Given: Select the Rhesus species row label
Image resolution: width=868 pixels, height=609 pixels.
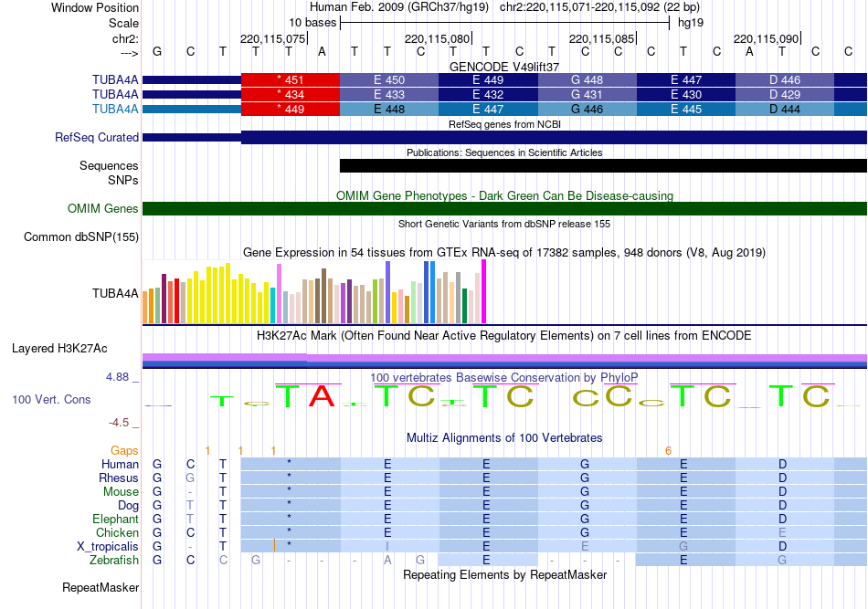Looking at the screenshot, I should pyautogui.click(x=119, y=478).
